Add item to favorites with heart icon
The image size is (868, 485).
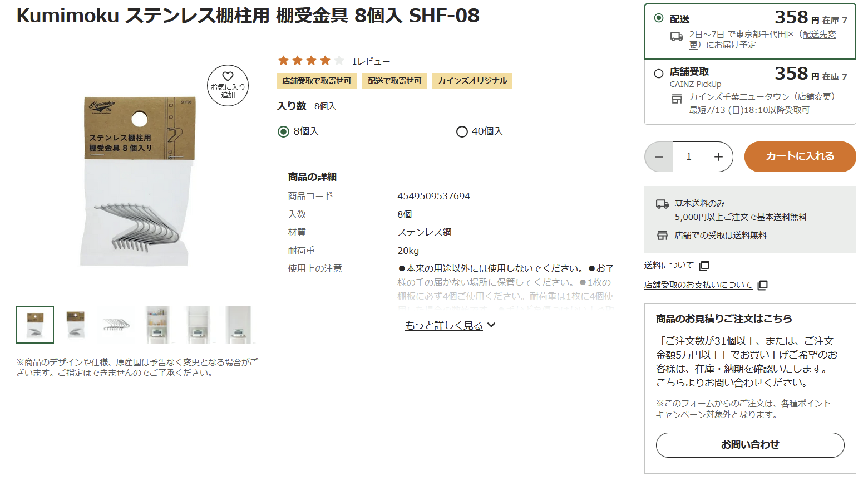coord(228,85)
